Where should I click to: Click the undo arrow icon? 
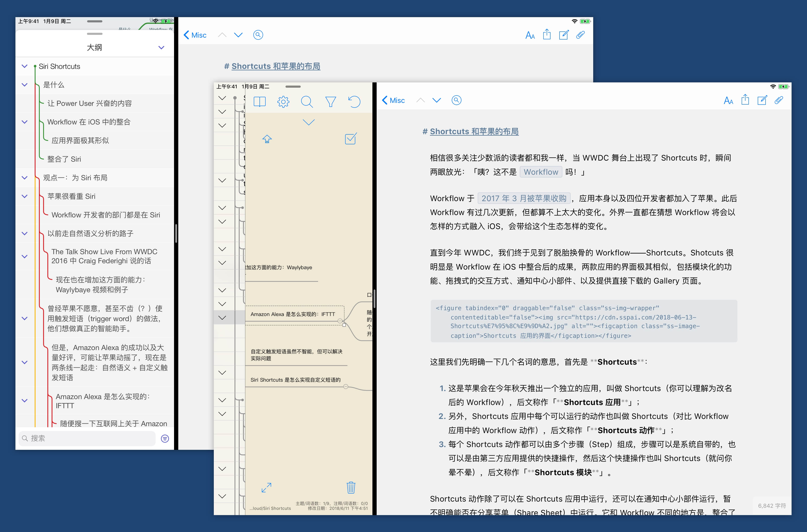[x=354, y=101]
